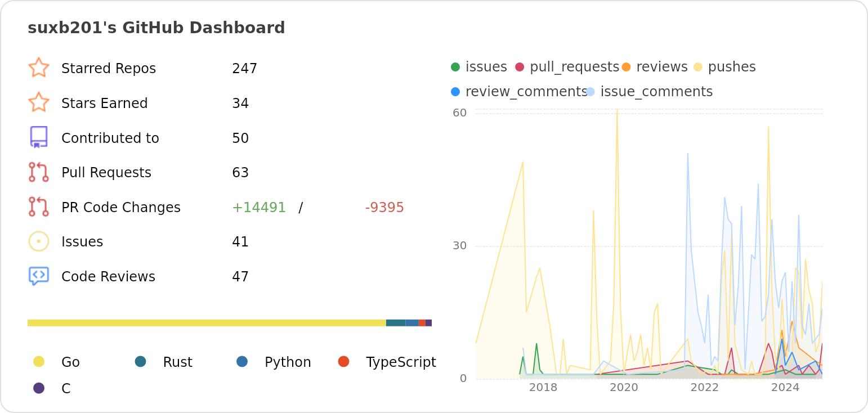868x413 pixels.
Task: Click the Pull Requests value 63
Action: (x=240, y=172)
